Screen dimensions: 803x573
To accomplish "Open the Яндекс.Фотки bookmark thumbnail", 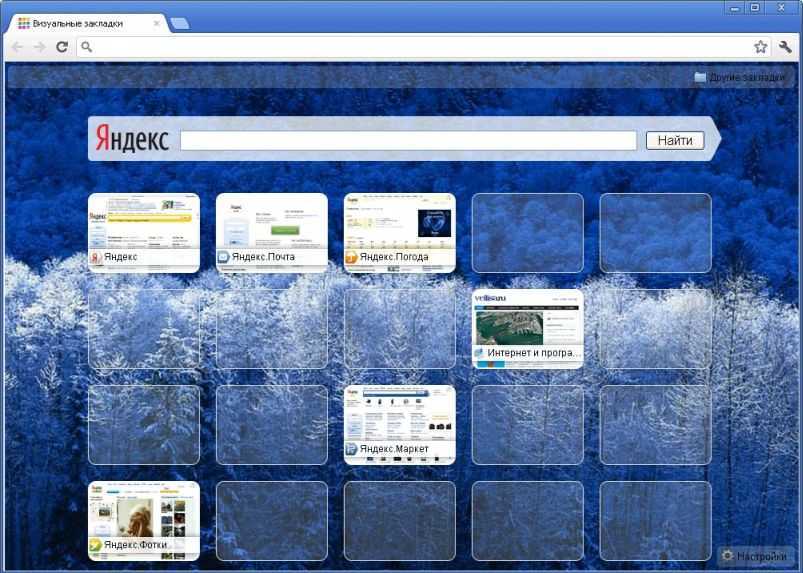I will coord(144,520).
